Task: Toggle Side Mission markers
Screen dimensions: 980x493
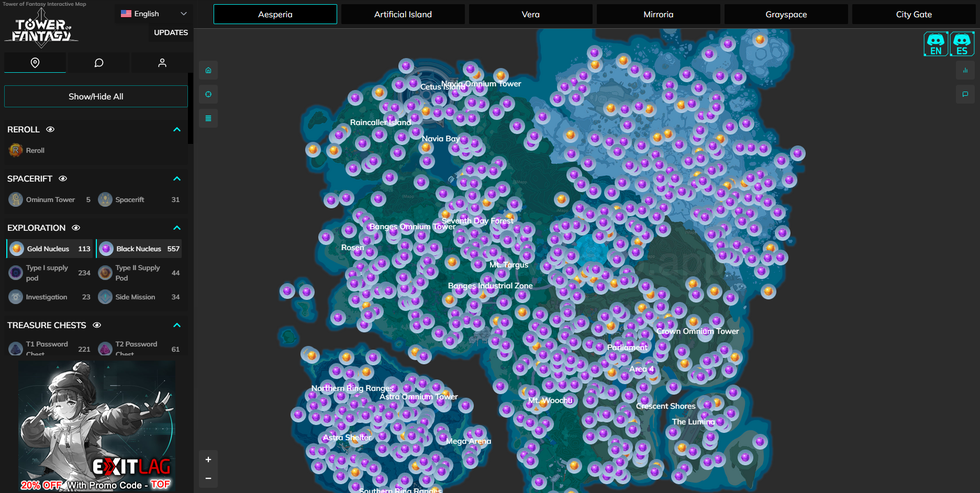Action: pyautogui.click(x=139, y=297)
